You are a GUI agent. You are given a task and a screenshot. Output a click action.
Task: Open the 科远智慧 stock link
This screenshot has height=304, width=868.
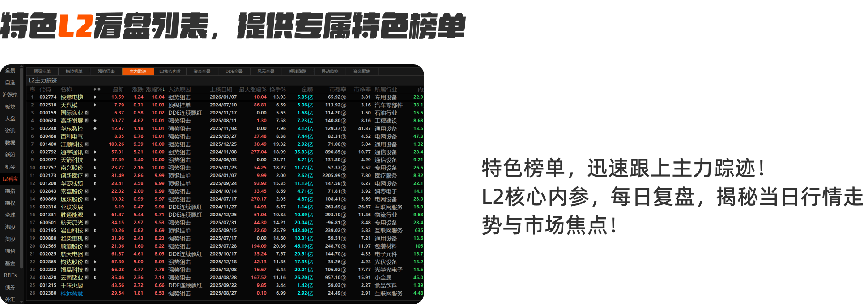click(x=72, y=293)
